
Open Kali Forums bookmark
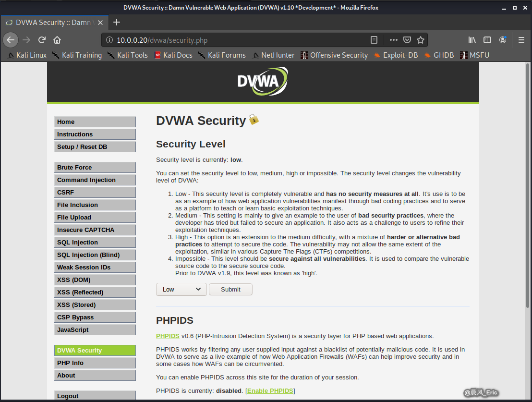coord(222,55)
